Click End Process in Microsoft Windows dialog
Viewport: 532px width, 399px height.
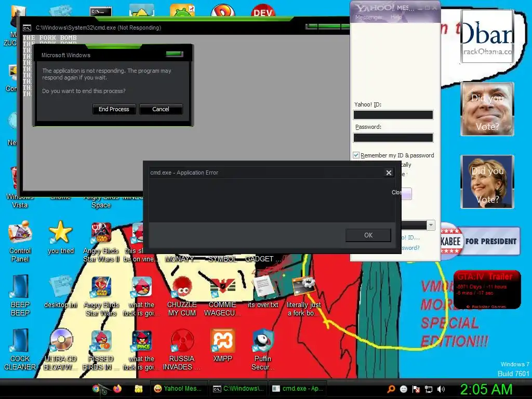(114, 109)
